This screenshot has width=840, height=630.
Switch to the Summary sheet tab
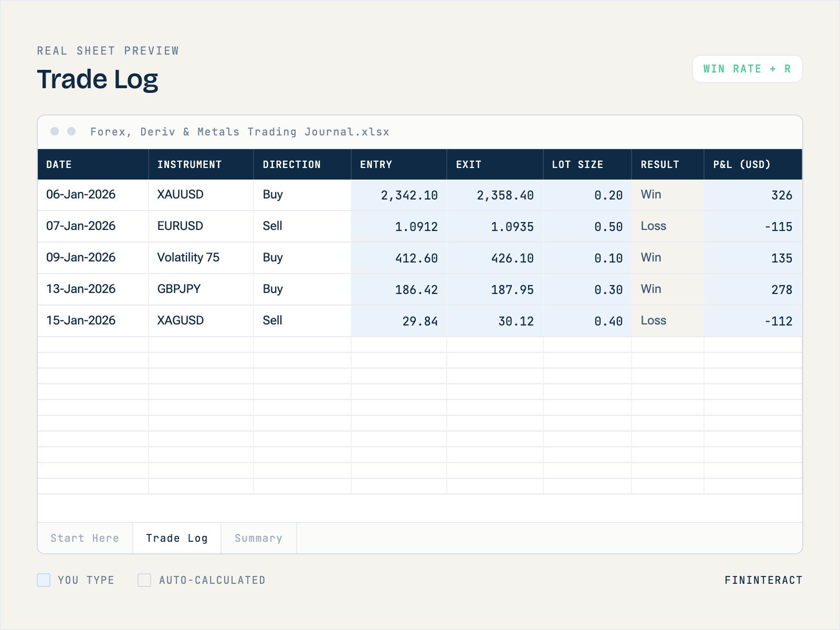coord(259,538)
